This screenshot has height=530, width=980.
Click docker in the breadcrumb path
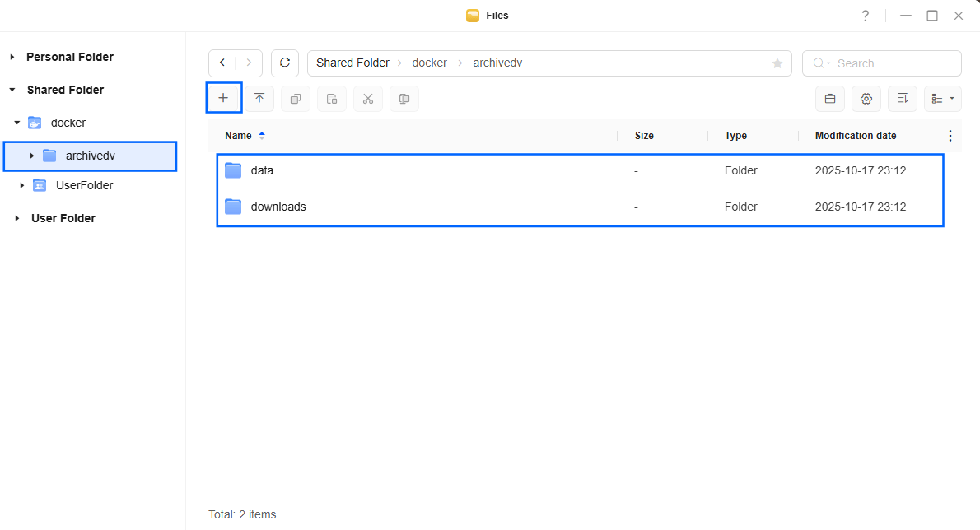coord(429,63)
